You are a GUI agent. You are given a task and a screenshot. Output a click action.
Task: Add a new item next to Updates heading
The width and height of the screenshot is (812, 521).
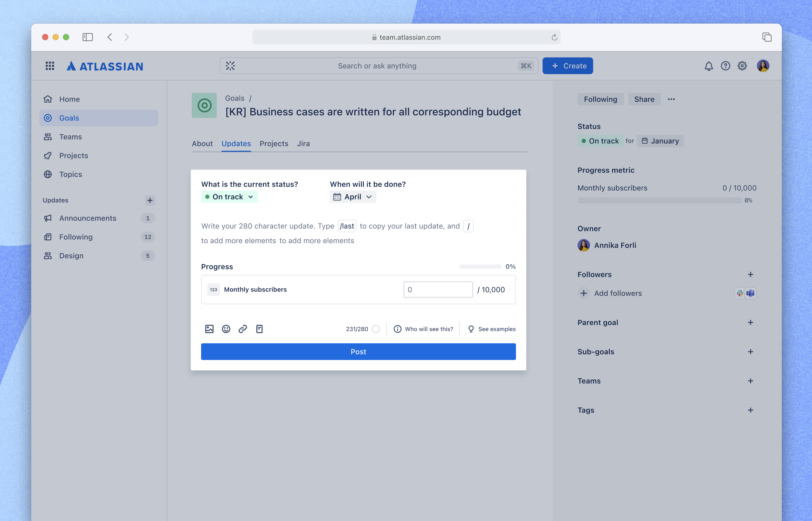tap(150, 200)
